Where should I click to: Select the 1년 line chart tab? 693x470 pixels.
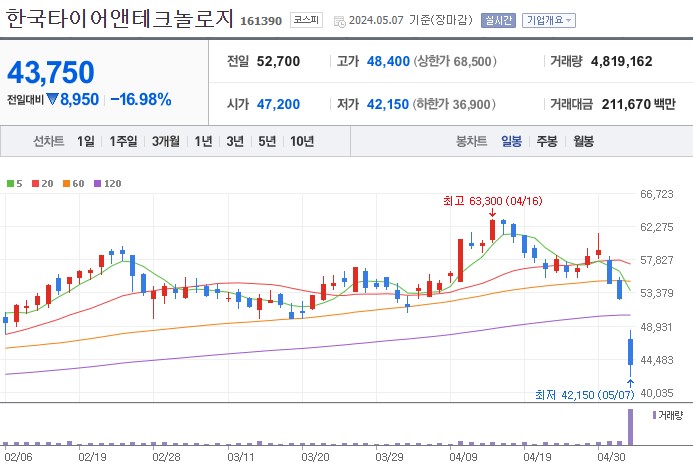click(x=203, y=141)
